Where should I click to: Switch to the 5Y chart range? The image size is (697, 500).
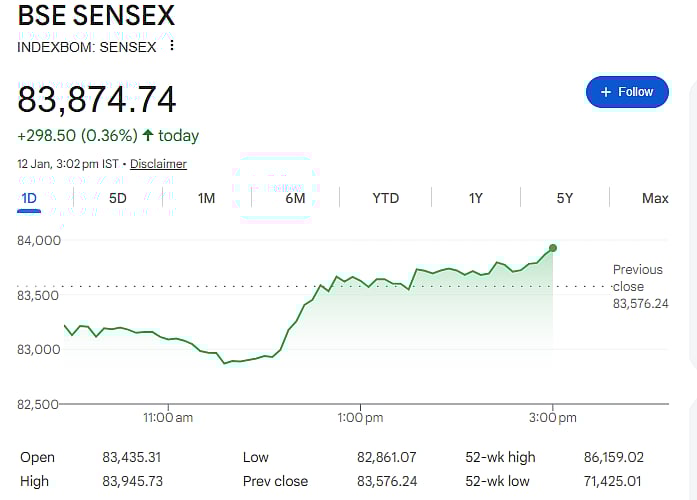pyautogui.click(x=565, y=198)
